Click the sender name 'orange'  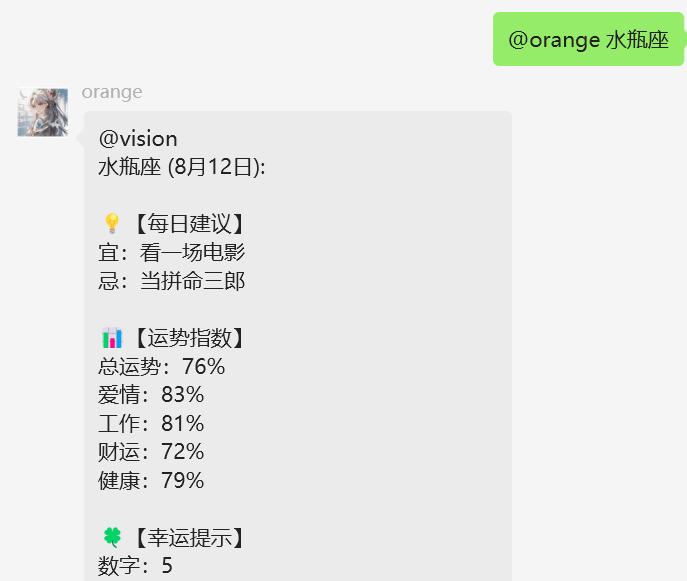(112, 92)
